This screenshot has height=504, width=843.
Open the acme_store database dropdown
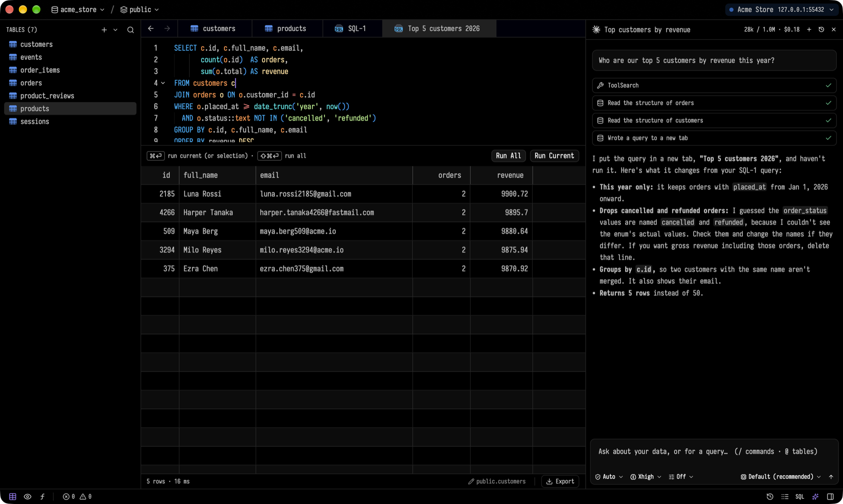tap(78, 10)
